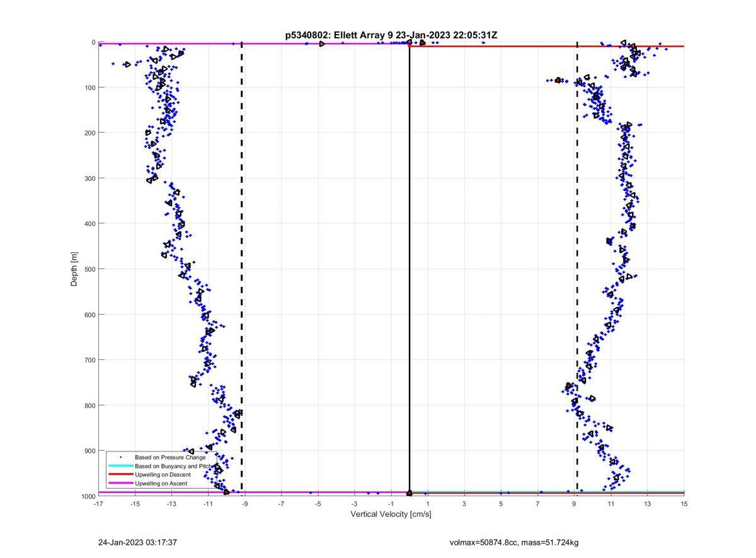Click the x-axis tick label "-5"
This screenshot has height=558, width=756.
(318, 504)
